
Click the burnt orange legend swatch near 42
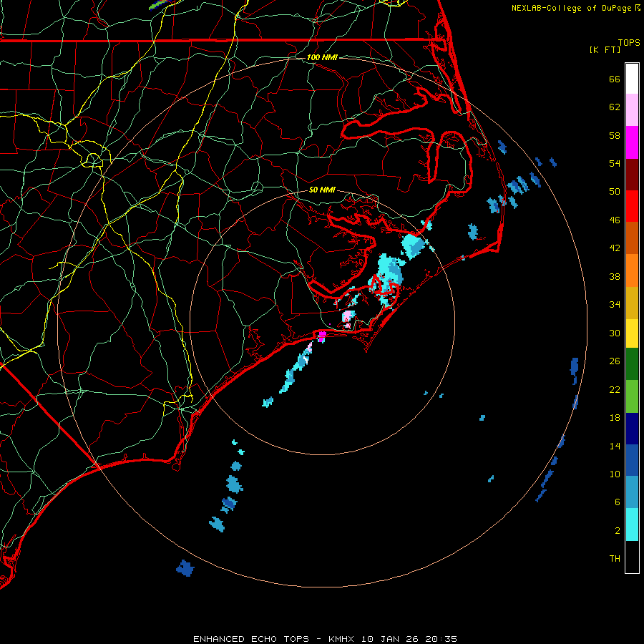click(632, 238)
